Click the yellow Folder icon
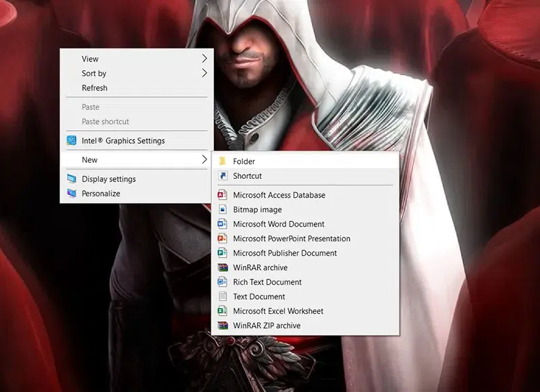This screenshot has width=540, height=392. [x=223, y=161]
